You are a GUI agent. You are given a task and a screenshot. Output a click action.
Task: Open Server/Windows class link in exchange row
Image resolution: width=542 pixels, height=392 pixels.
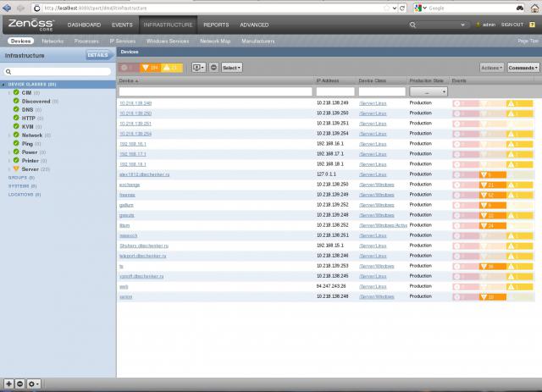click(x=377, y=185)
